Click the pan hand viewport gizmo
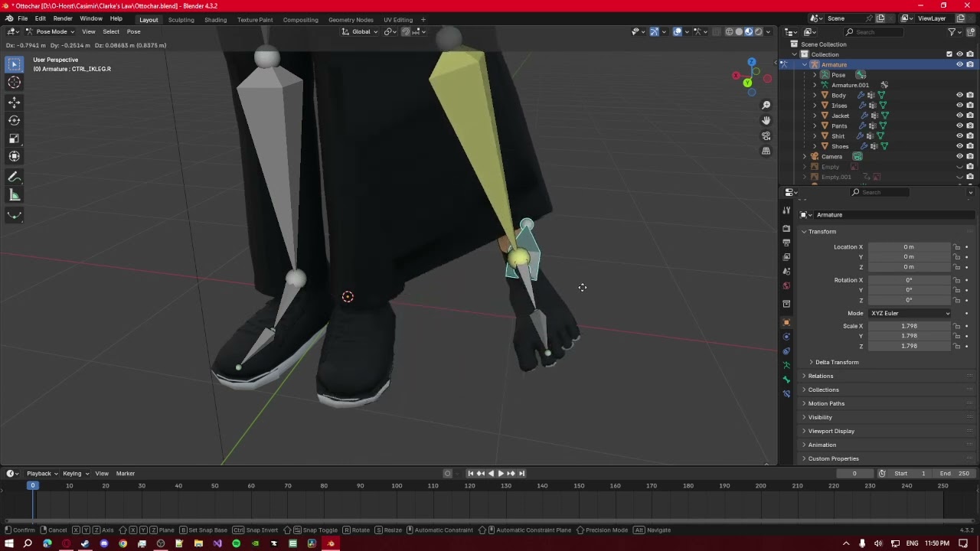This screenshot has height=551, width=980. (766, 120)
